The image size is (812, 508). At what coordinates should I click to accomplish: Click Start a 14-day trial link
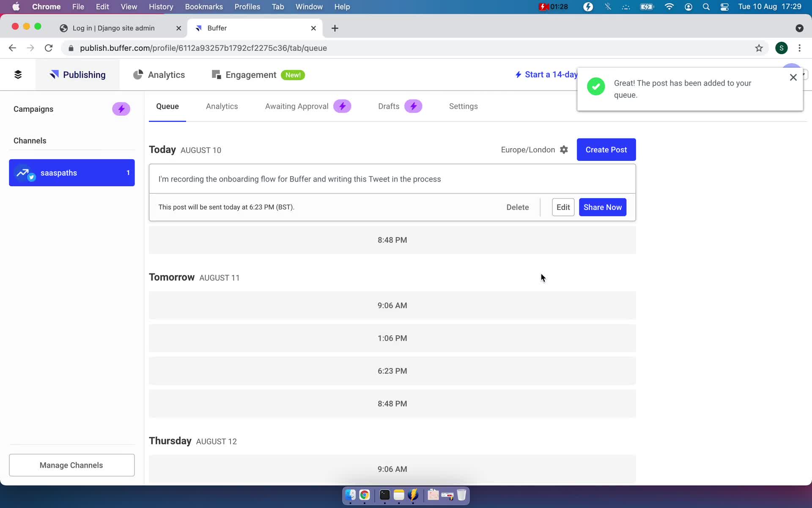pos(546,75)
